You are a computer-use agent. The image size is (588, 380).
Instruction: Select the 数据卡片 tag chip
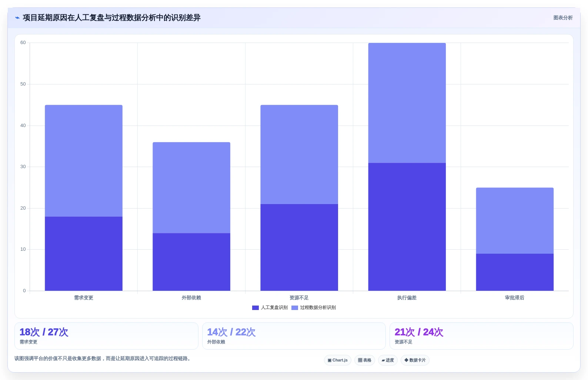415,360
